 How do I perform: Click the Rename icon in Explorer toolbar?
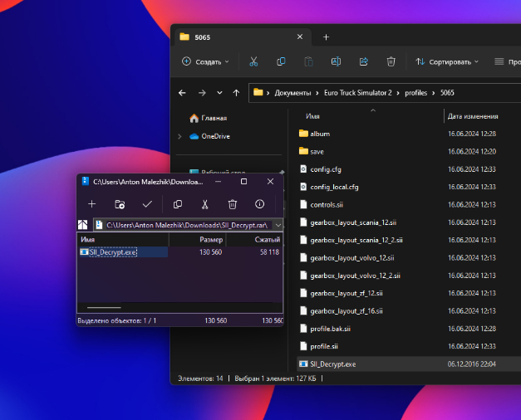[336, 61]
